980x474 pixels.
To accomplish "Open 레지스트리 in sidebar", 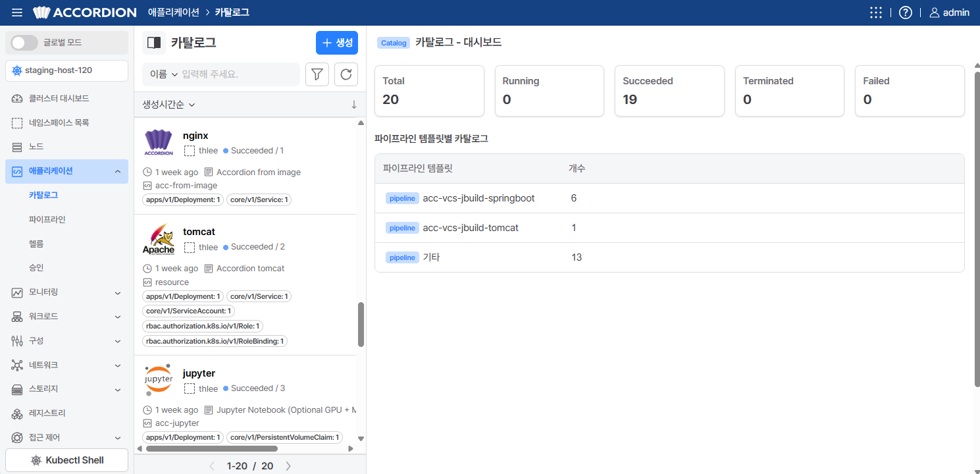I will [66, 413].
